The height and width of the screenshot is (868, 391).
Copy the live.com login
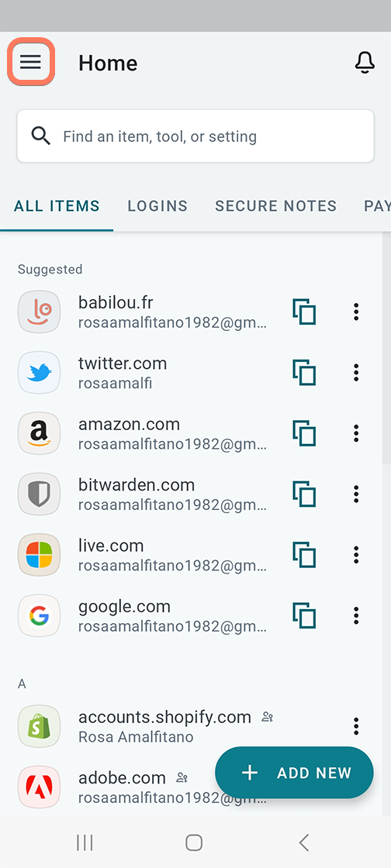click(x=304, y=555)
